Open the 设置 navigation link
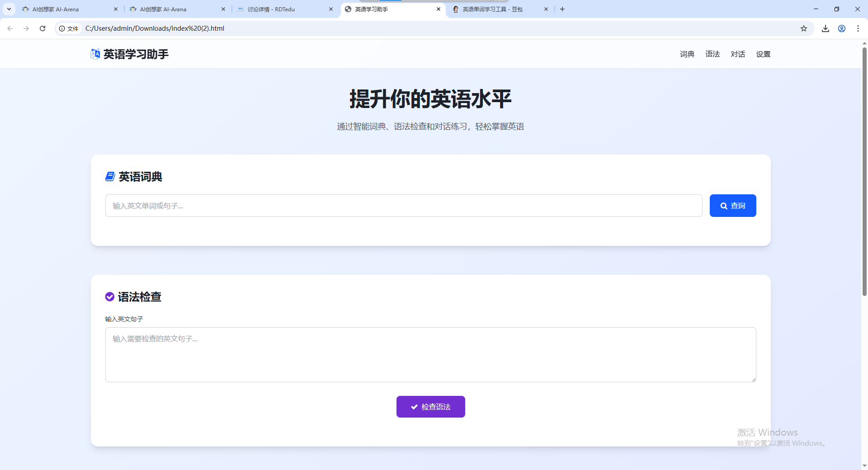The height and width of the screenshot is (470, 868). coord(763,54)
